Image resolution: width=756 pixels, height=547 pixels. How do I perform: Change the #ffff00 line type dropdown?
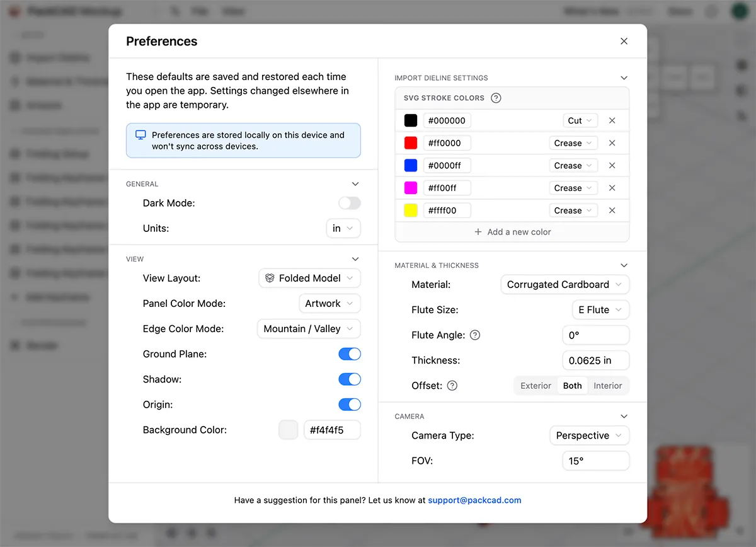(573, 210)
